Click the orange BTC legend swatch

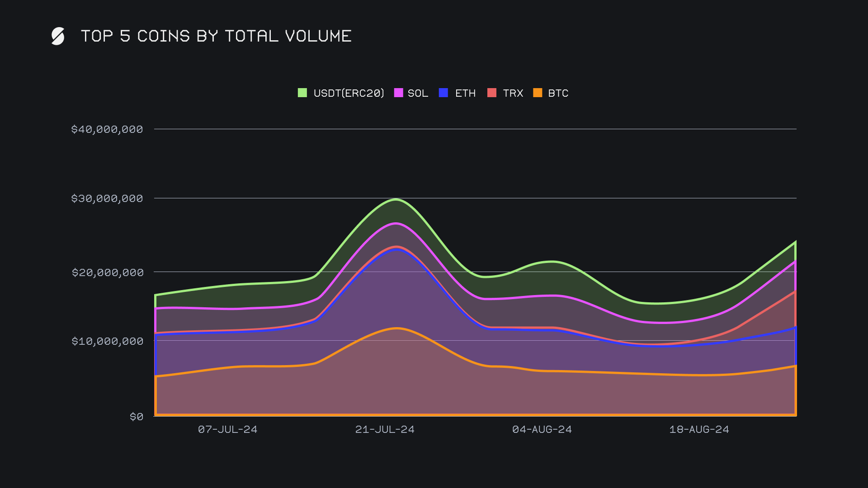pos(538,93)
